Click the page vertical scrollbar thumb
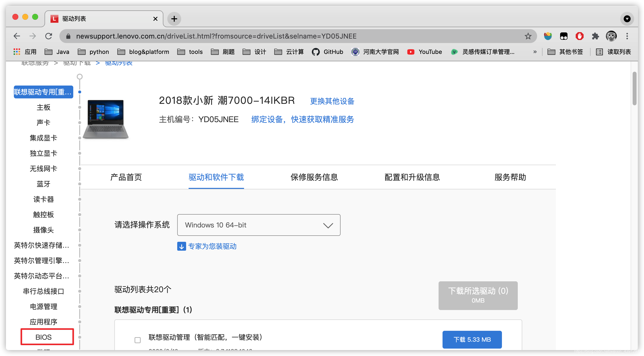The image size is (644, 356). click(x=634, y=89)
